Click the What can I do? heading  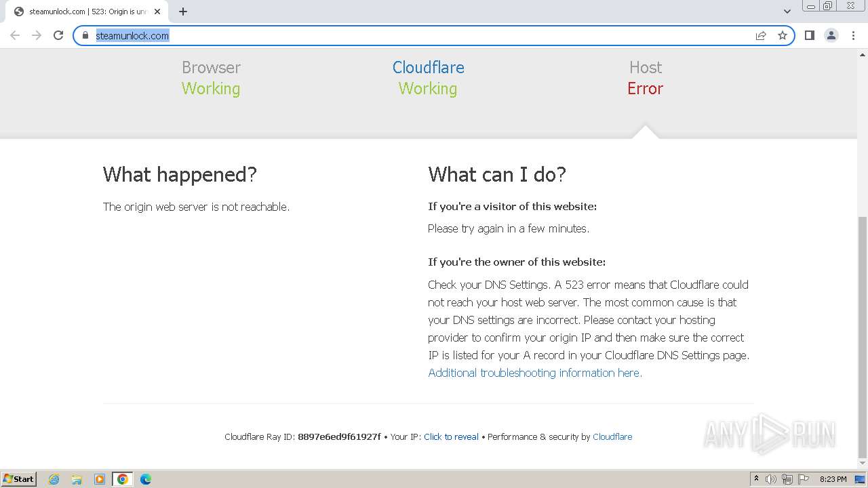[x=497, y=174]
